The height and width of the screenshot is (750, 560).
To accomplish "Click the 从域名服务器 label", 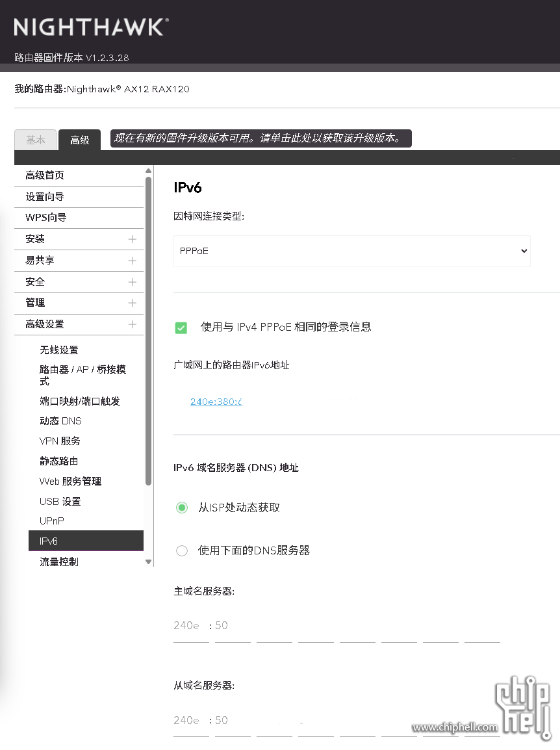I will click(204, 686).
